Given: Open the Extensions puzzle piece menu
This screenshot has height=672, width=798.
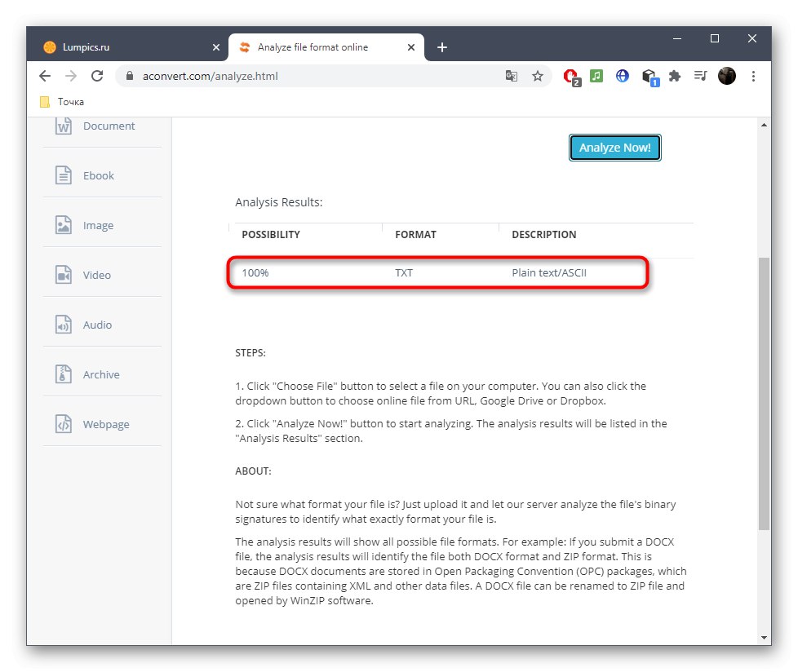Looking at the screenshot, I should (x=674, y=77).
